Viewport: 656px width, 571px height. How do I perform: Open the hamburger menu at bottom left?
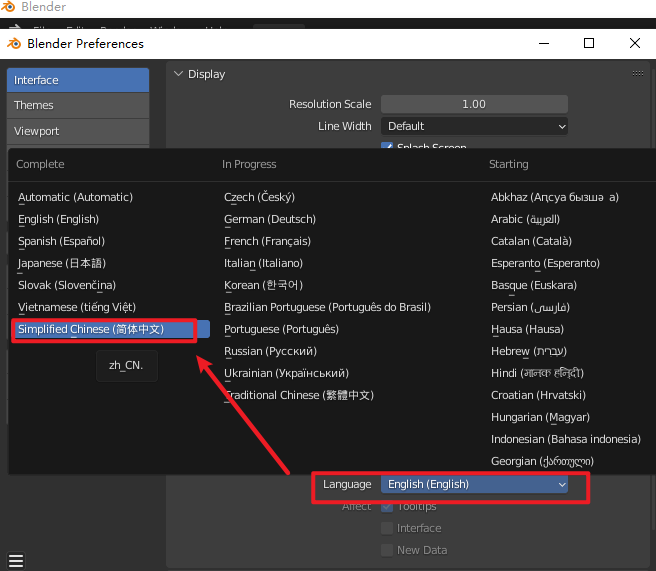(15, 560)
